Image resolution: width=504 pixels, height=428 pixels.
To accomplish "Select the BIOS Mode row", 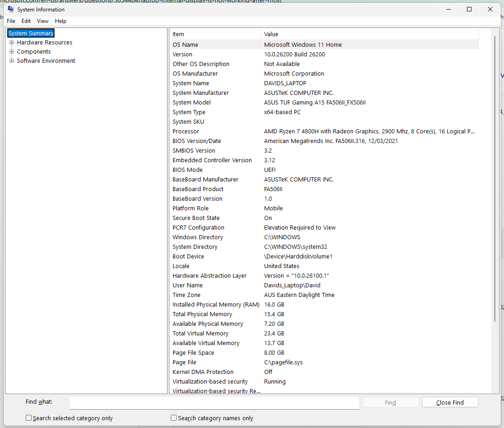I will click(324, 170).
